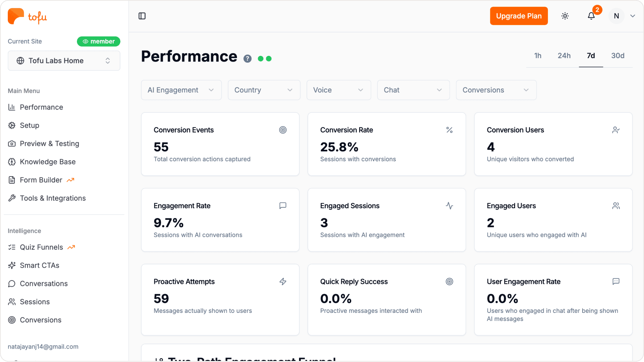
Task: Open notifications bell with badge
Action: [x=591, y=16]
